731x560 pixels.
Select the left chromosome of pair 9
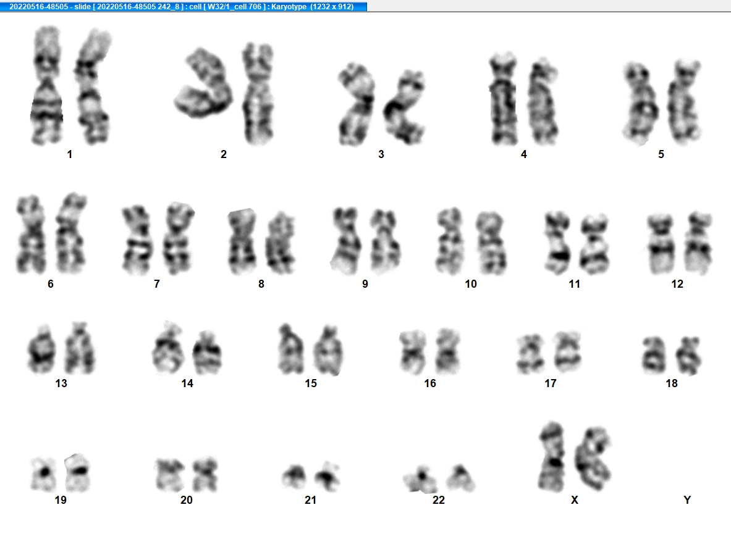coord(345,241)
